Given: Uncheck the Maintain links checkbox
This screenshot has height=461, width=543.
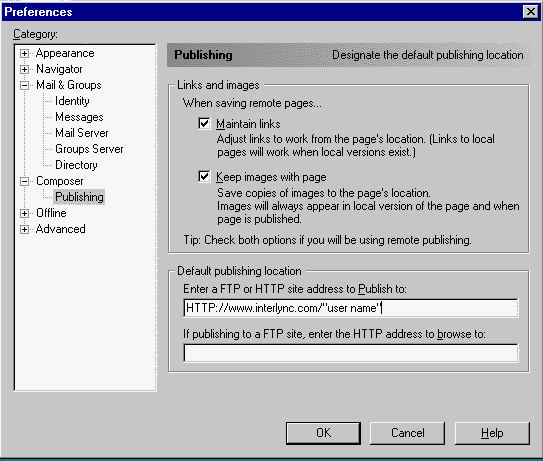Looking at the screenshot, I should point(204,124).
